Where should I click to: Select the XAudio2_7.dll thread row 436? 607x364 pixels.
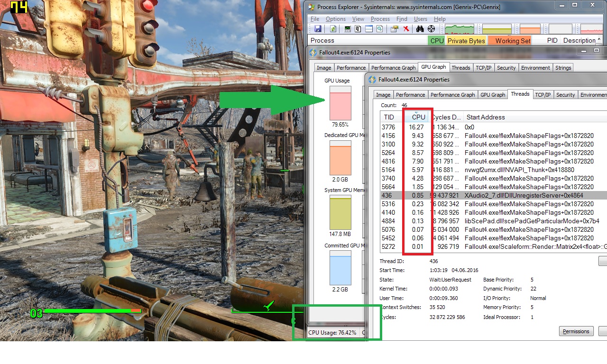[x=494, y=195]
